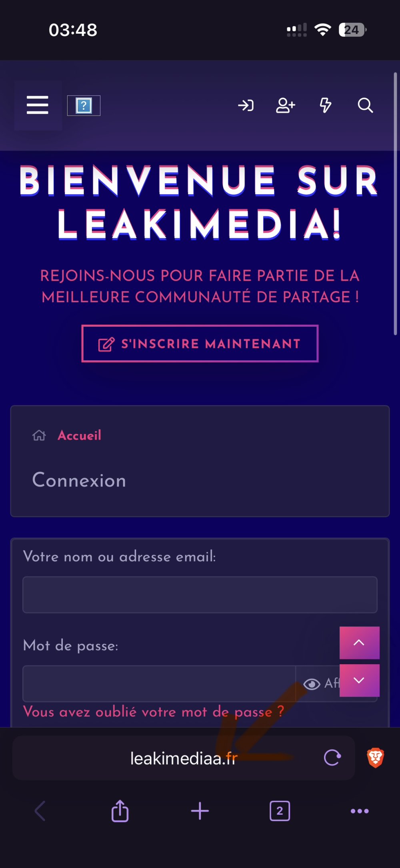Tap the home icon in breadcrumb
The height and width of the screenshot is (868, 400).
[x=39, y=435]
